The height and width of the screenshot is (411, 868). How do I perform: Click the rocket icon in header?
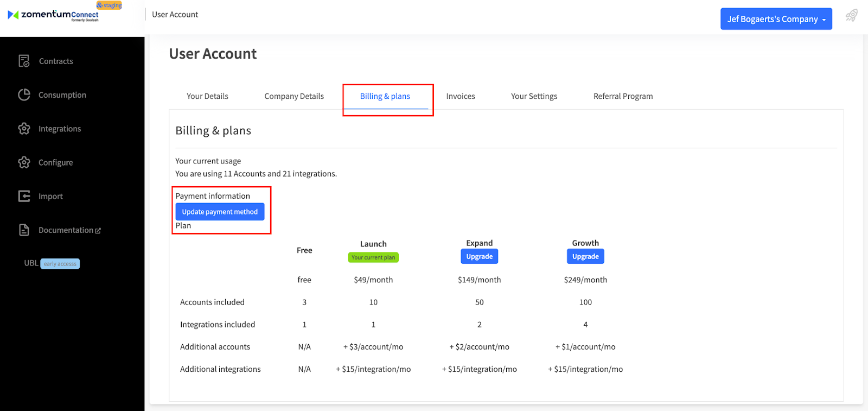pos(852,15)
